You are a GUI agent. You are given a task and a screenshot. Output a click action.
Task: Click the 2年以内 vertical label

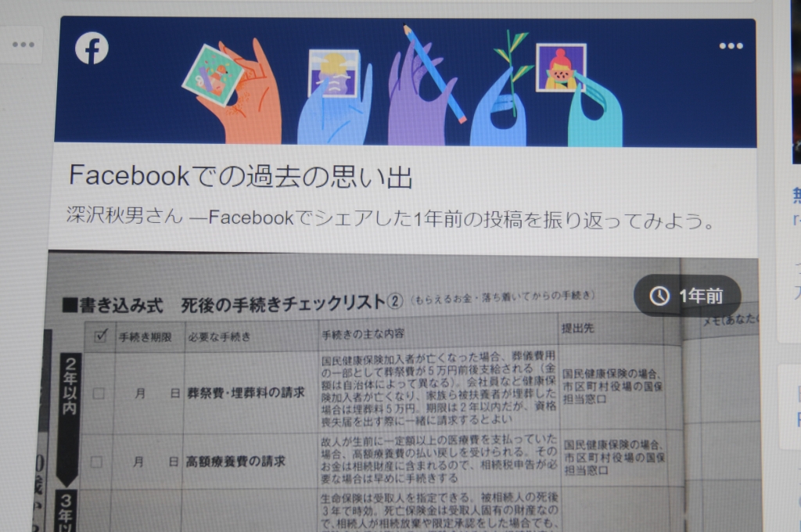tap(70, 386)
